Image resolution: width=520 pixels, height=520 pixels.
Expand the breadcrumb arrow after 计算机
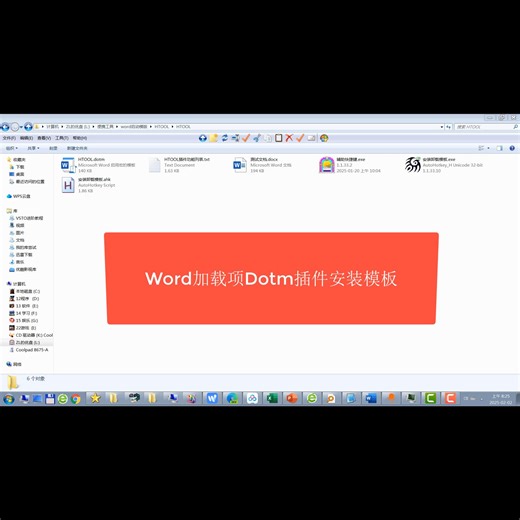point(62,127)
